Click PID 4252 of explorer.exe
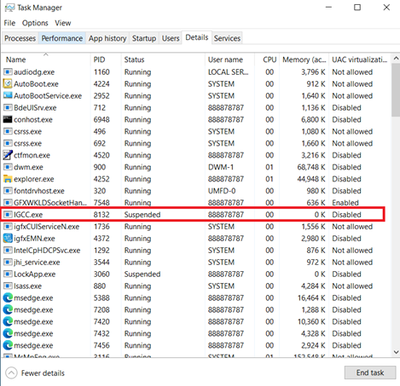Image resolution: width=400 pixels, height=386 pixels. coord(101,179)
